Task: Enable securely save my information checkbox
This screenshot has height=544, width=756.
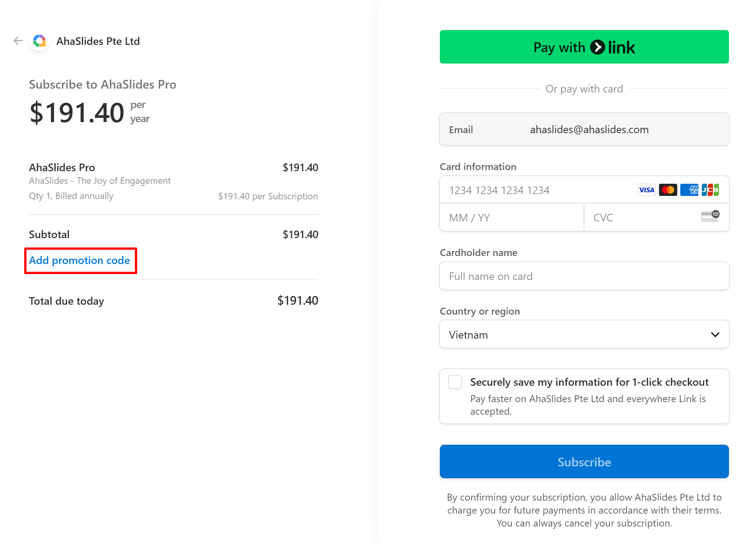Action: (455, 382)
